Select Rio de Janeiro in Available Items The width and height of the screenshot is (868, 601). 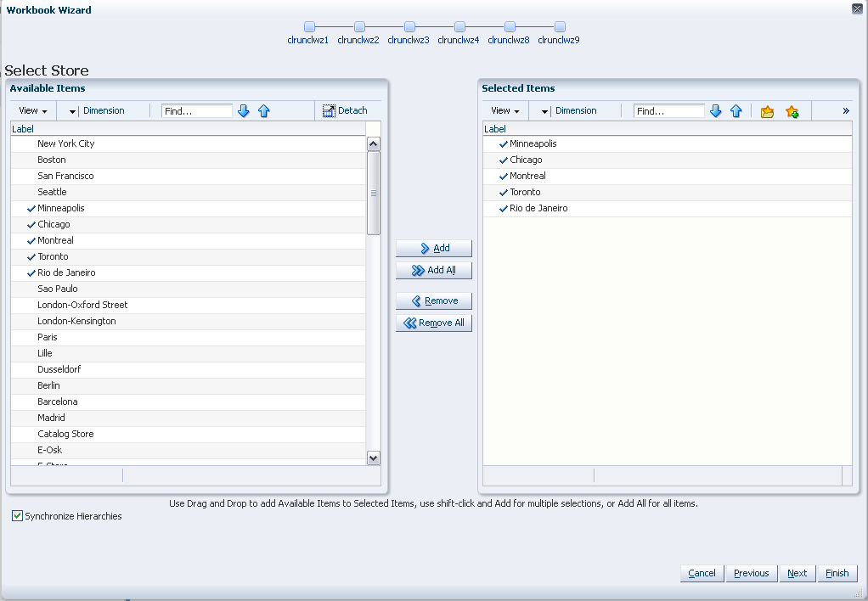(189, 272)
